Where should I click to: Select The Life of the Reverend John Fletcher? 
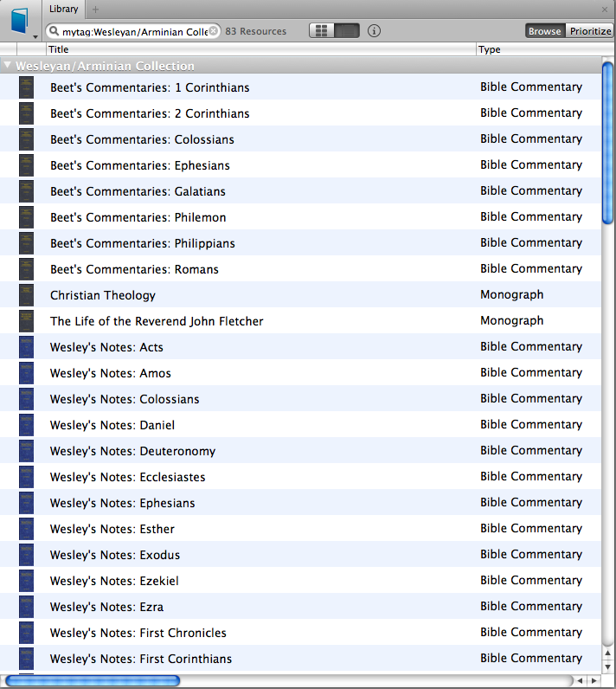click(x=157, y=321)
